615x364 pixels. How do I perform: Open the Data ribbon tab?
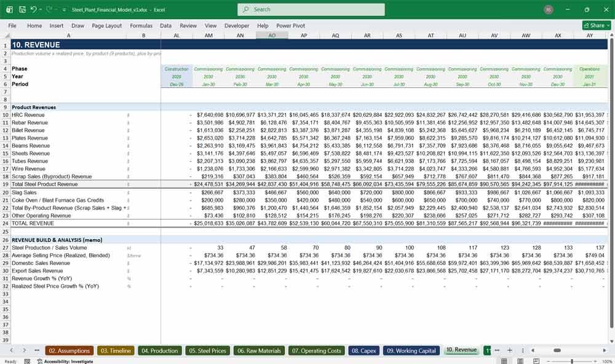[x=165, y=25]
